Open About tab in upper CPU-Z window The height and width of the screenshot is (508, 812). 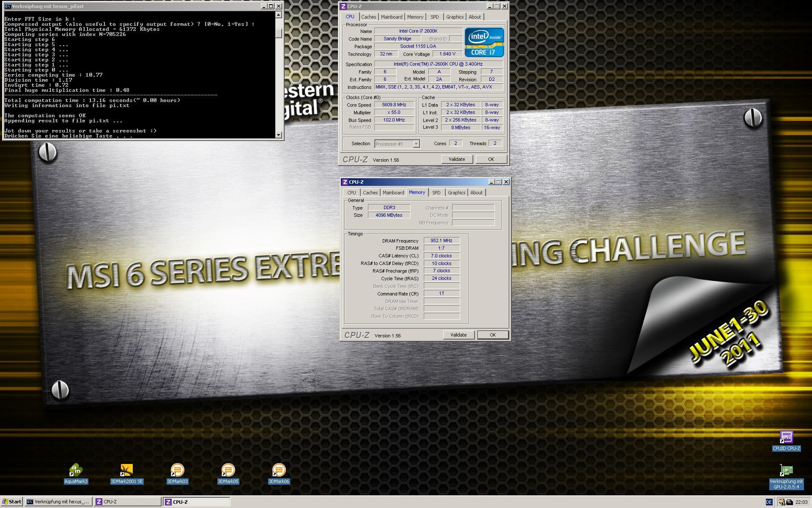point(475,17)
